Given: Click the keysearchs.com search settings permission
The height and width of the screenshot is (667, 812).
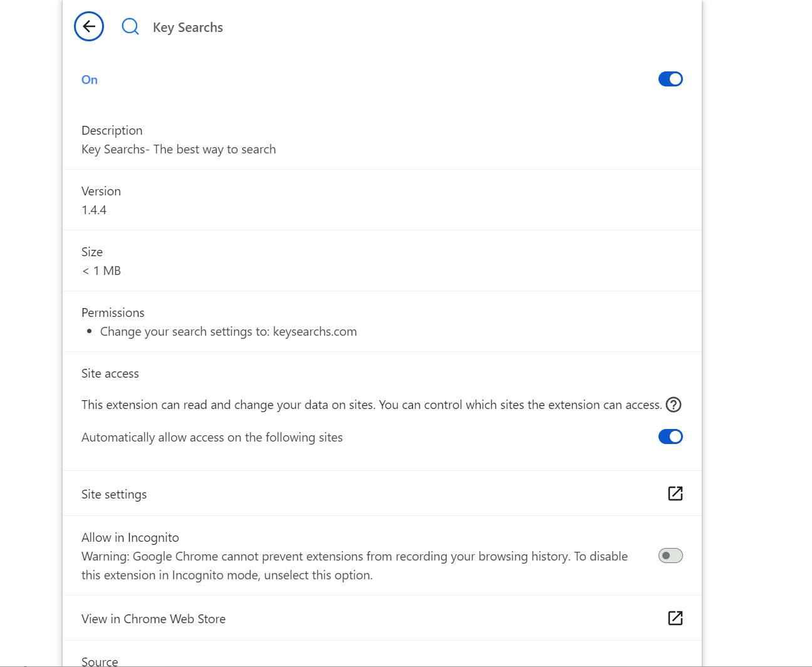Looking at the screenshot, I should [228, 331].
